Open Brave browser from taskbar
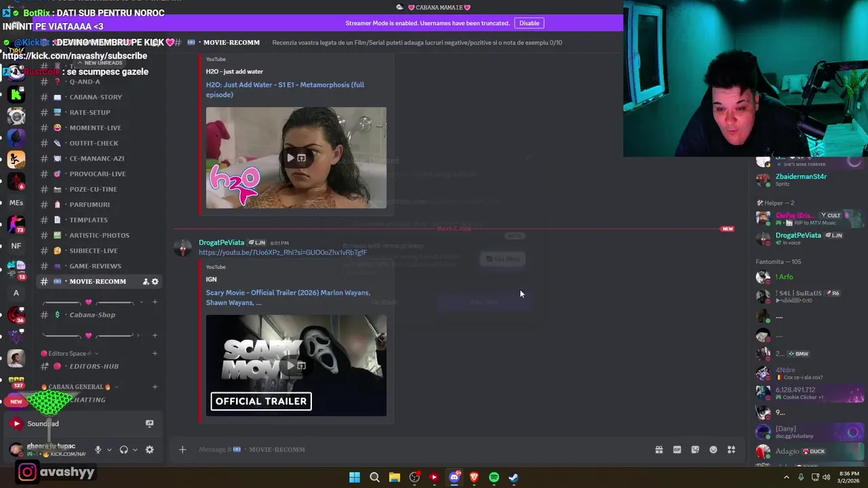 474,477
